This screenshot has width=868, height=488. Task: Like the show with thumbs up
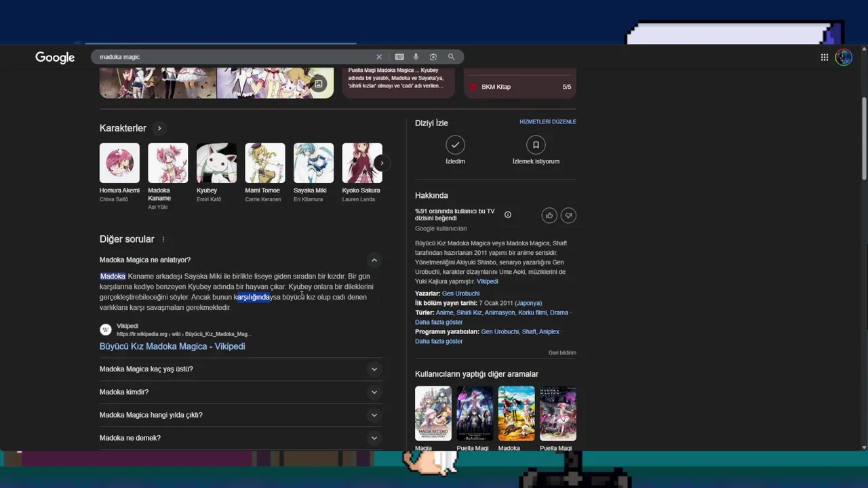[x=549, y=216]
